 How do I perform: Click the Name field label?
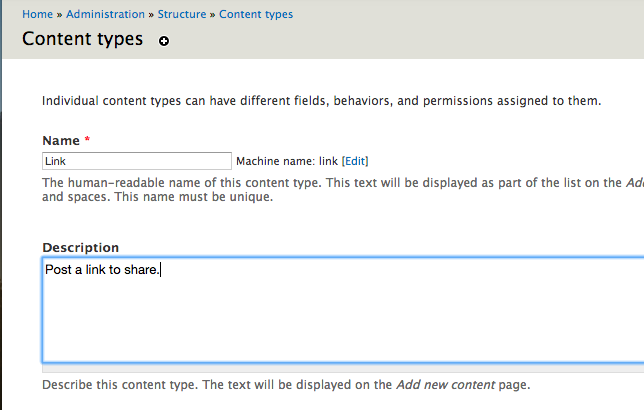[x=62, y=141]
